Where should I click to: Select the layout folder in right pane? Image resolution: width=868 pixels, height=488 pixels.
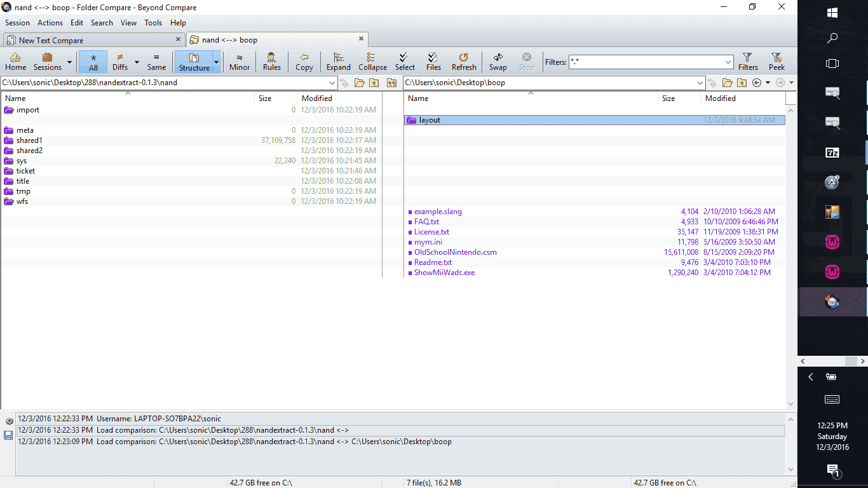point(595,120)
